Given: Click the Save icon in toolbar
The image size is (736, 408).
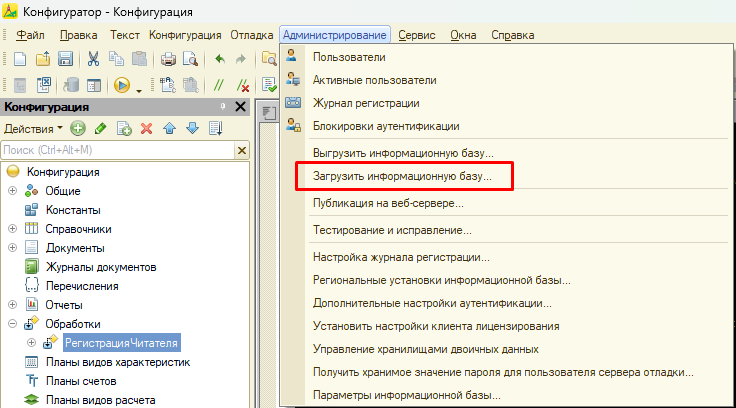Looking at the screenshot, I should coord(63,59).
